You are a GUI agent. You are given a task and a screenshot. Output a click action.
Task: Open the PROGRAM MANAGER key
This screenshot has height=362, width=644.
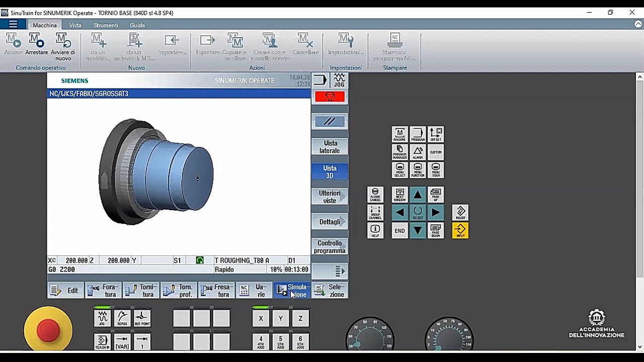(x=399, y=152)
